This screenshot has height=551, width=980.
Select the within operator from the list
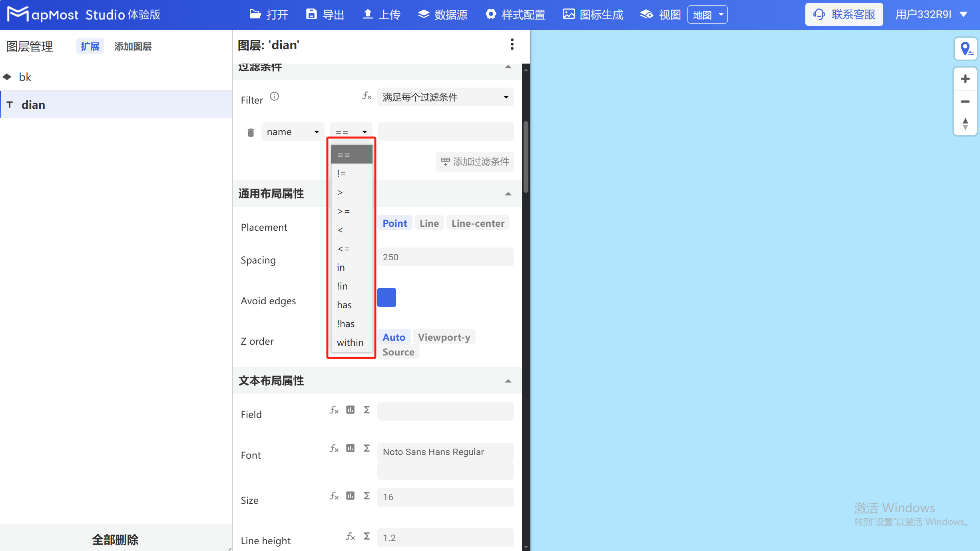coord(350,342)
